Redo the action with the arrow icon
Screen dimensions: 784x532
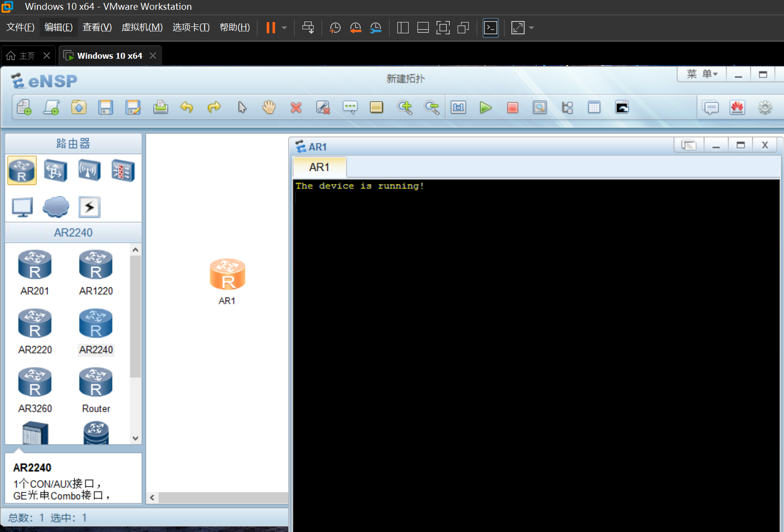(x=214, y=107)
